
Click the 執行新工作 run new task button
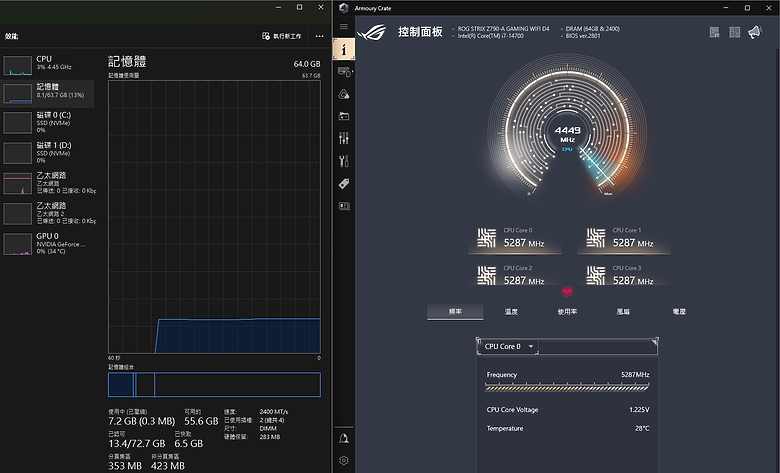pos(282,36)
